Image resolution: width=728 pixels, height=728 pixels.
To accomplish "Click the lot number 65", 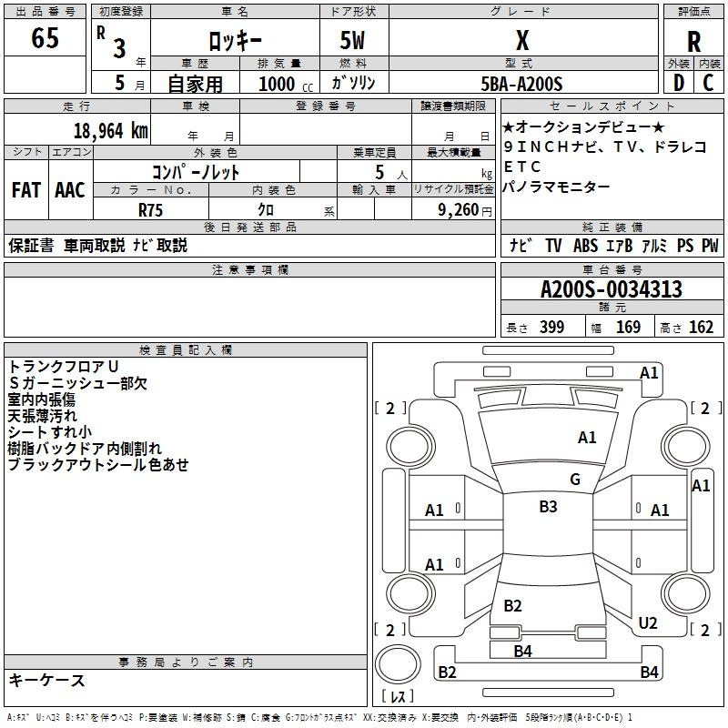I will point(45,40).
